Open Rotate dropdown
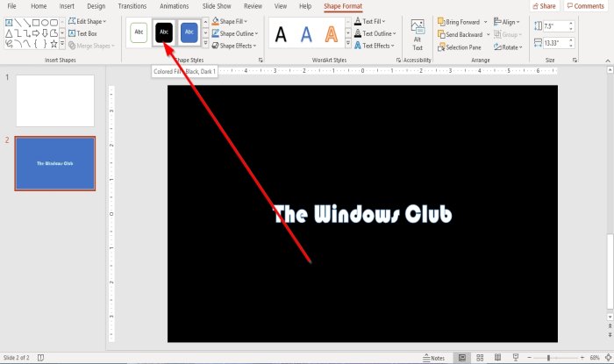 click(x=508, y=47)
